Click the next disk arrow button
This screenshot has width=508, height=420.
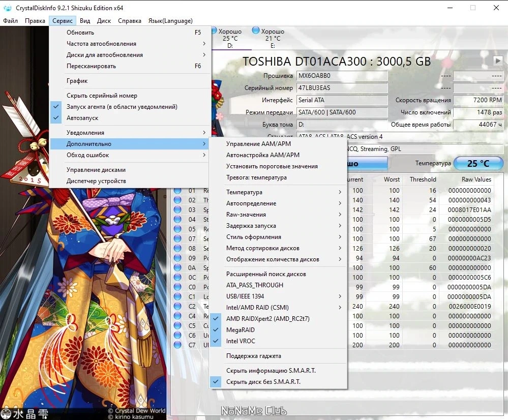(498, 61)
